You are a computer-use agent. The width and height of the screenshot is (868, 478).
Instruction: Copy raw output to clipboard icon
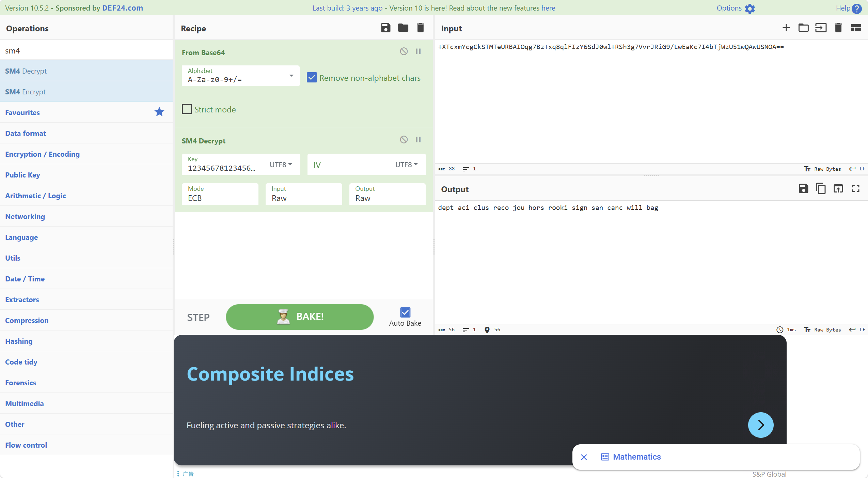coord(821,188)
